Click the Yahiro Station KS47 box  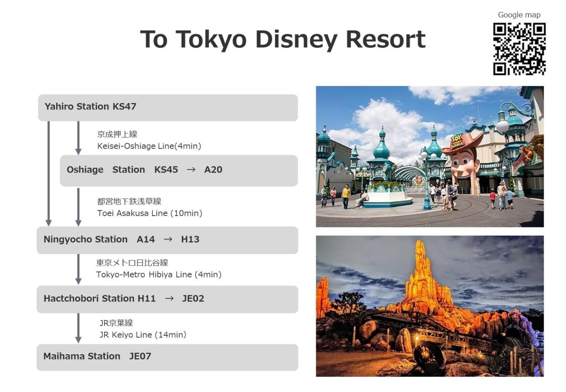tap(168, 107)
